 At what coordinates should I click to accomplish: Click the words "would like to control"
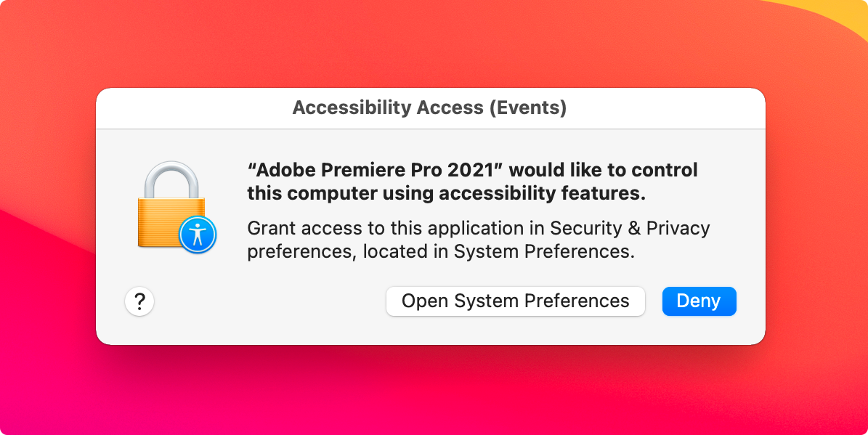604,170
